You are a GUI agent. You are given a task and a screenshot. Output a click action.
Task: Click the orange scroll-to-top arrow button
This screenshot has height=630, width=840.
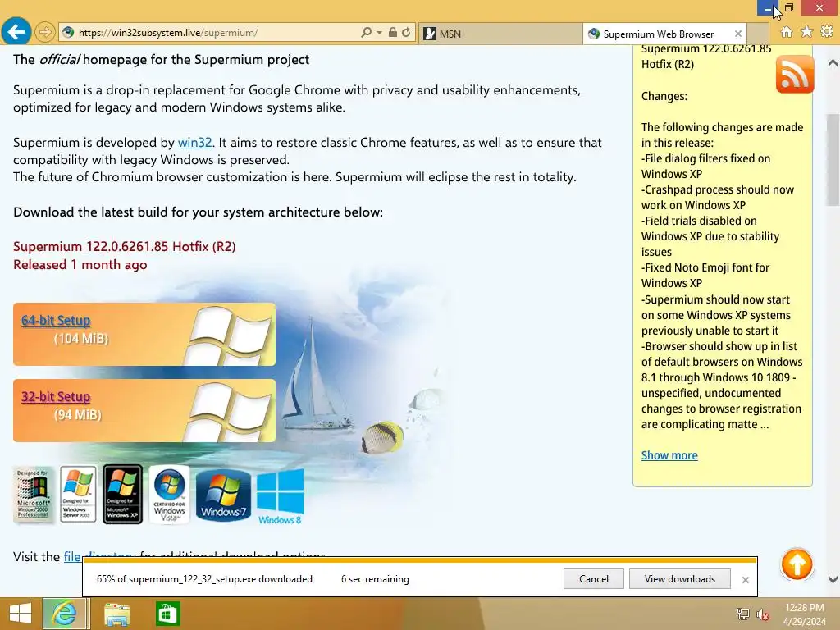(797, 564)
